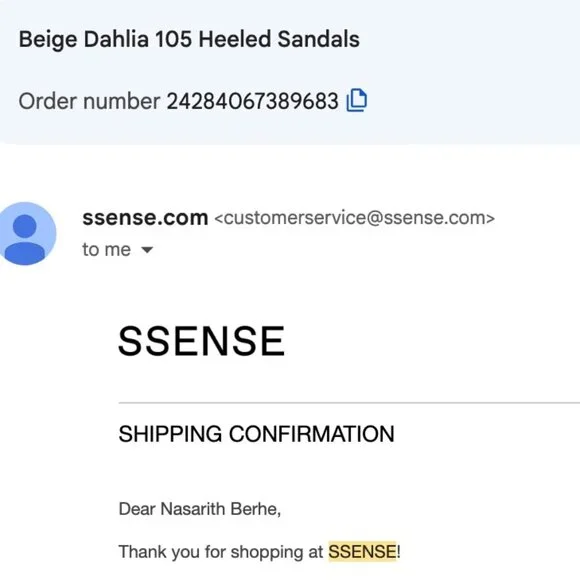Expand recipient details arrow beside "to me"
The image size is (580, 580).
tap(147, 250)
